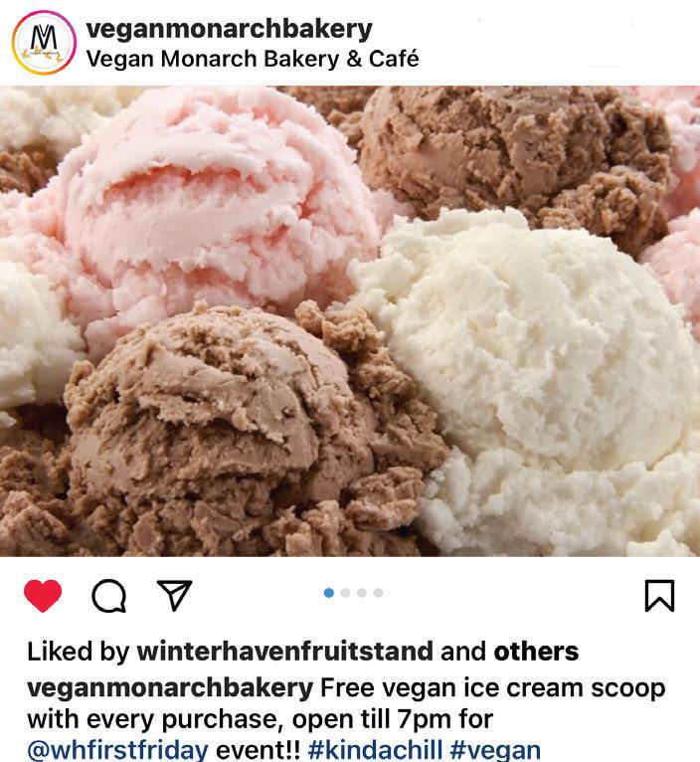Open the #kindachill hashtag
Image resolution: width=700 pixels, height=762 pixels.
pos(375,750)
